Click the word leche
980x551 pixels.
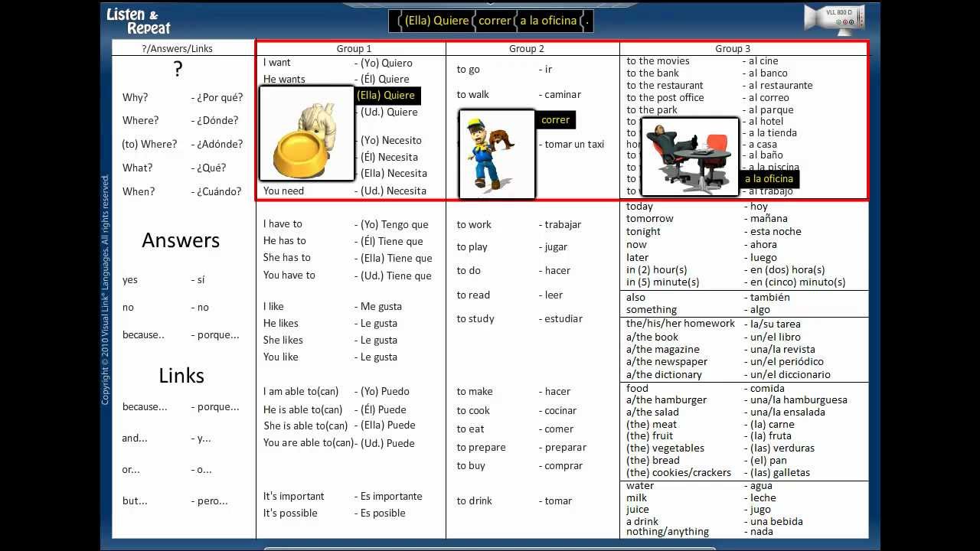(x=763, y=498)
